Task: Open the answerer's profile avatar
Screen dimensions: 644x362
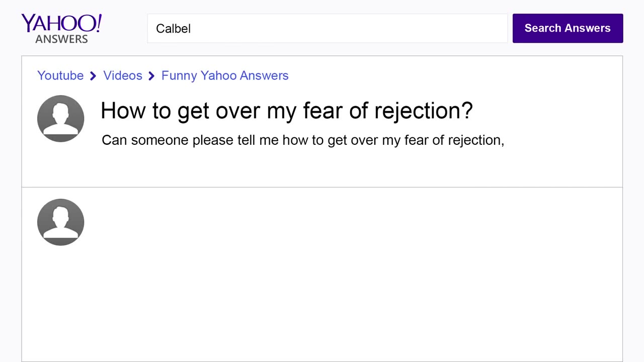Action: pos(60,222)
